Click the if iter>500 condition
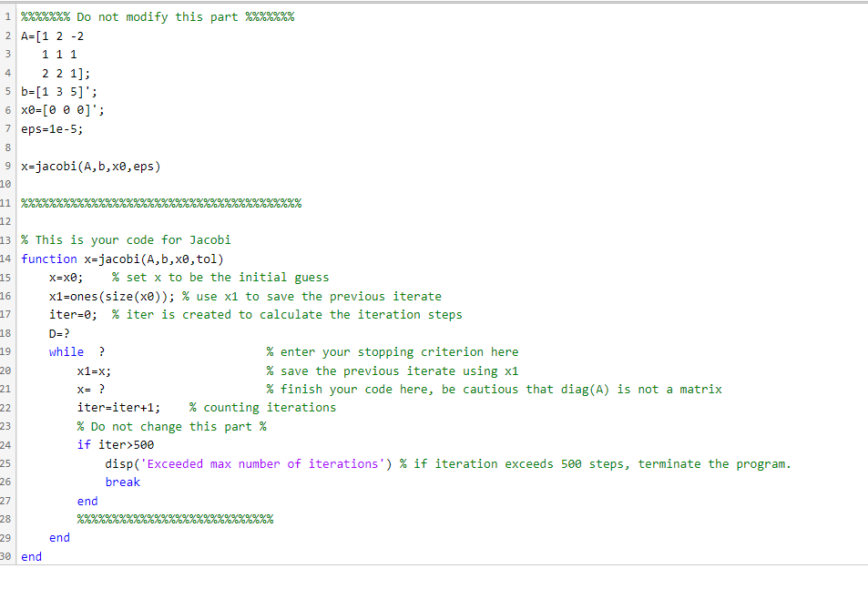Viewport: 868px width, 599px height. coord(107,444)
